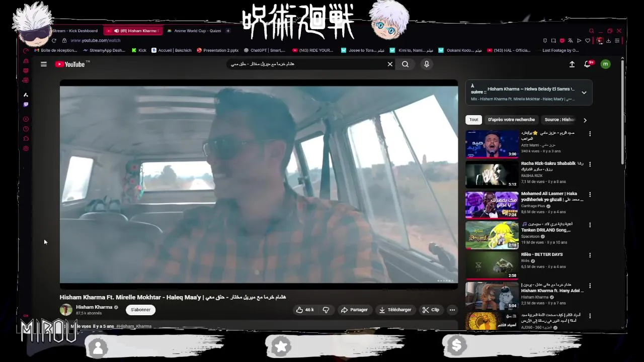Click the browser heart bookmark icon

pyautogui.click(x=587, y=41)
